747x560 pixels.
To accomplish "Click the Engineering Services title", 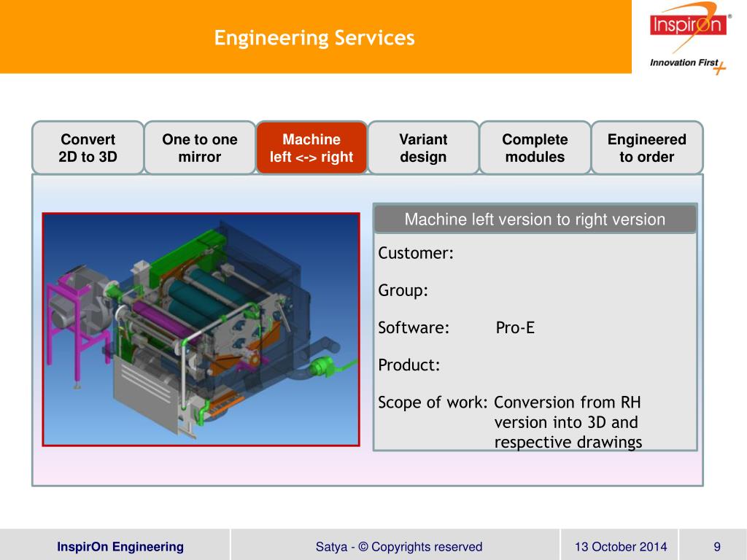I will click(314, 38).
